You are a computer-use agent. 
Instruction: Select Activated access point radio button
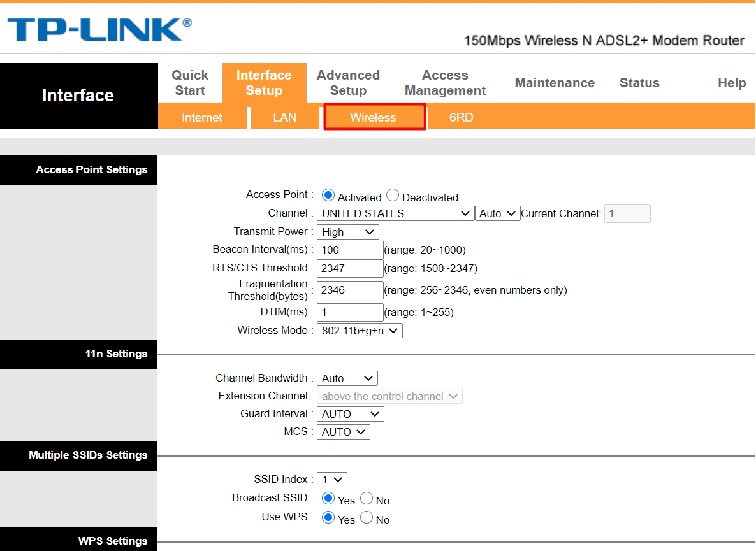click(x=328, y=196)
